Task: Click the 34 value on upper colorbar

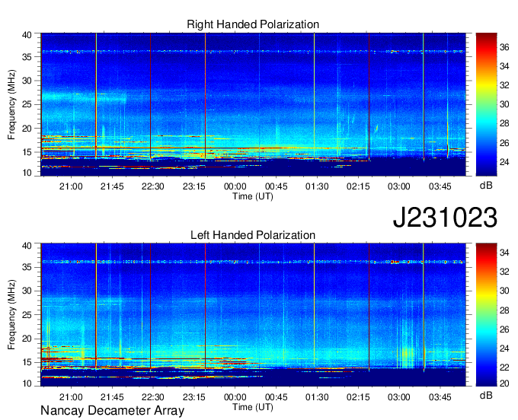Action: (504, 67)
